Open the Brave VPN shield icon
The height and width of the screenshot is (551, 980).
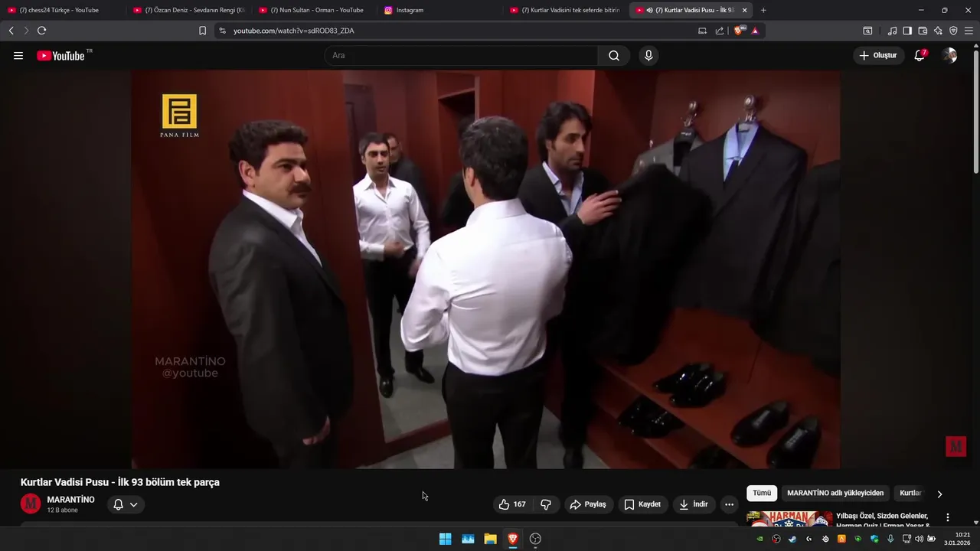tap(953, 31)
